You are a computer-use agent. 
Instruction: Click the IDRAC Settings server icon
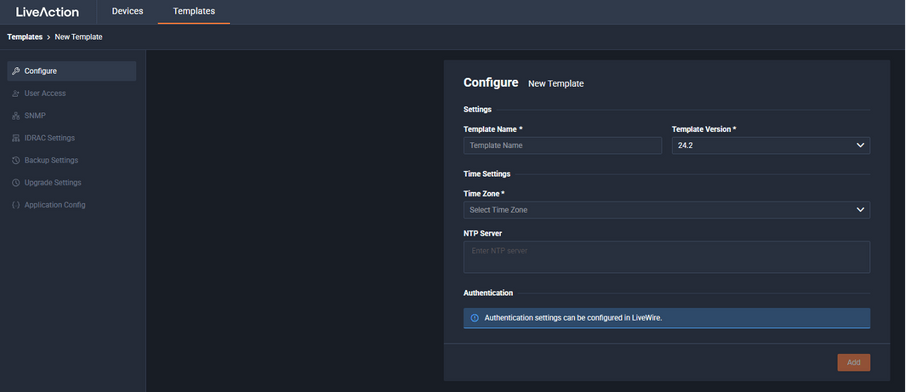pos(16,138)
